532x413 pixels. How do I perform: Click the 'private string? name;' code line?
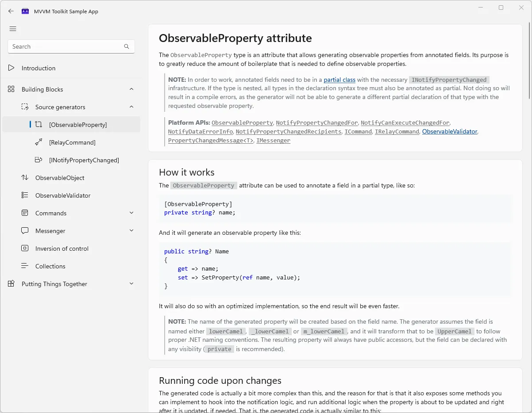200,212
